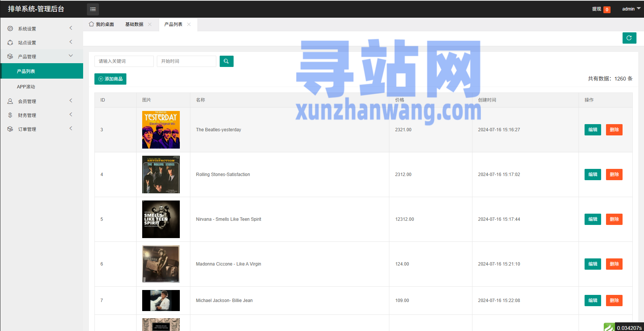
Task: Click the 添加商品 button
Action: (110, 79)
